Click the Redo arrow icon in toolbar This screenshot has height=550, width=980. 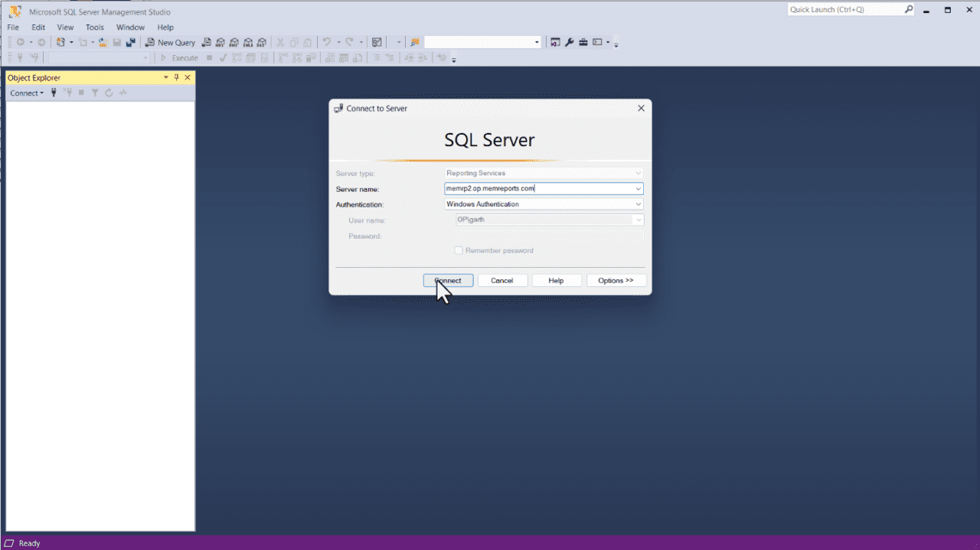[x=349, y=43]
